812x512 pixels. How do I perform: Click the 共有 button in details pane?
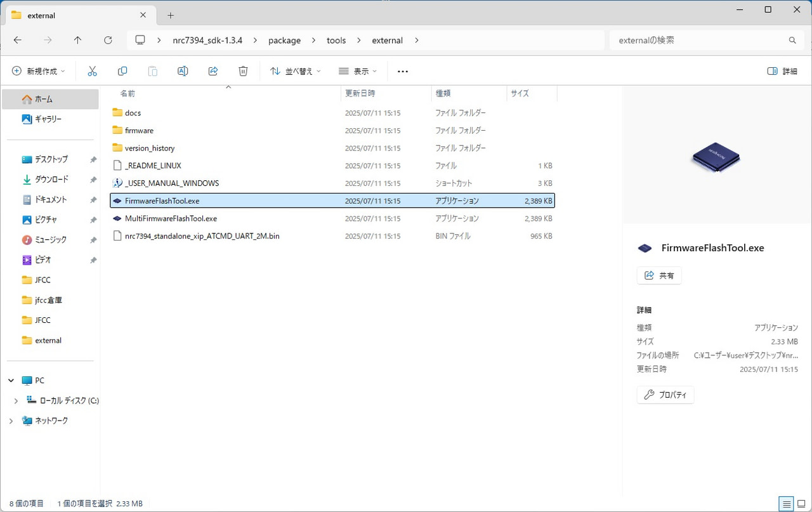coord(659,275)
